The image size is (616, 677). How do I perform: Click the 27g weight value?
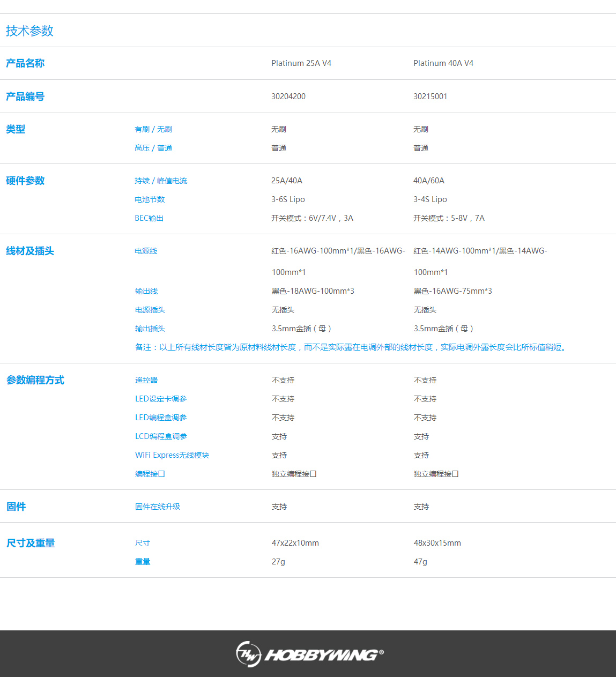[x=278, y=562]
